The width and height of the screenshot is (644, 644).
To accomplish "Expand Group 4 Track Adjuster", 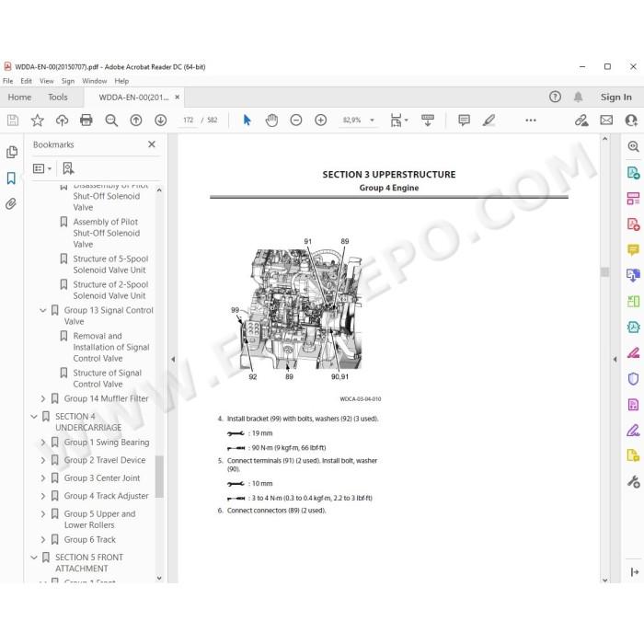I will [x=42, y=496].
